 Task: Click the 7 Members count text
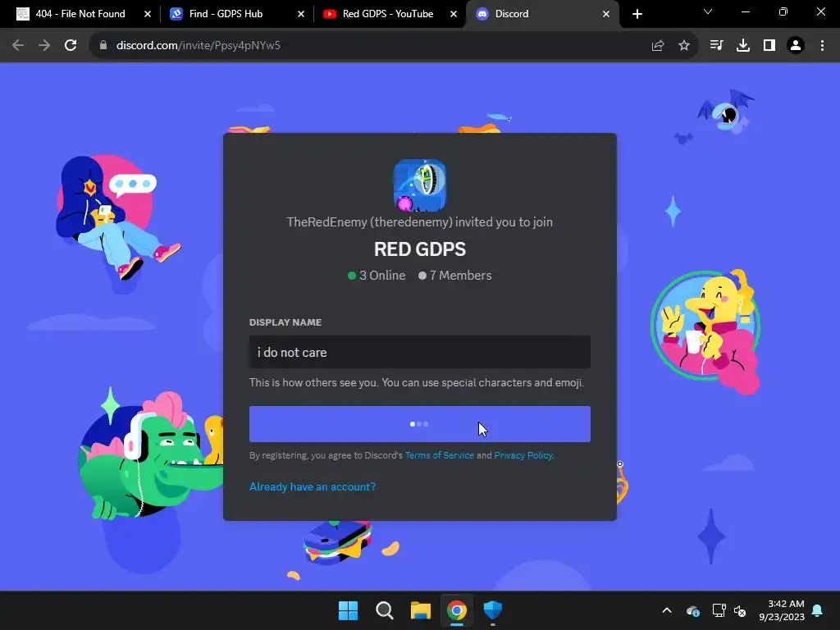(454, 276)
